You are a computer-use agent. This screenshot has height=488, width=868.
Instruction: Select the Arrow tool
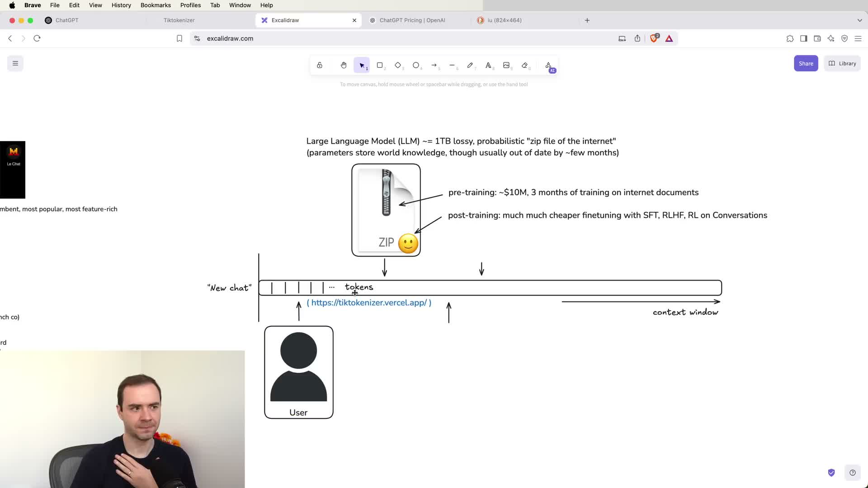434,65
